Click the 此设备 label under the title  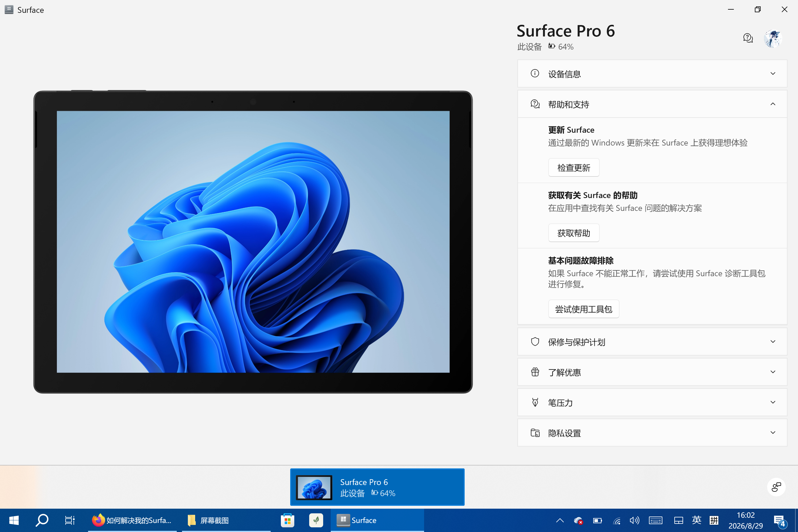529,46
